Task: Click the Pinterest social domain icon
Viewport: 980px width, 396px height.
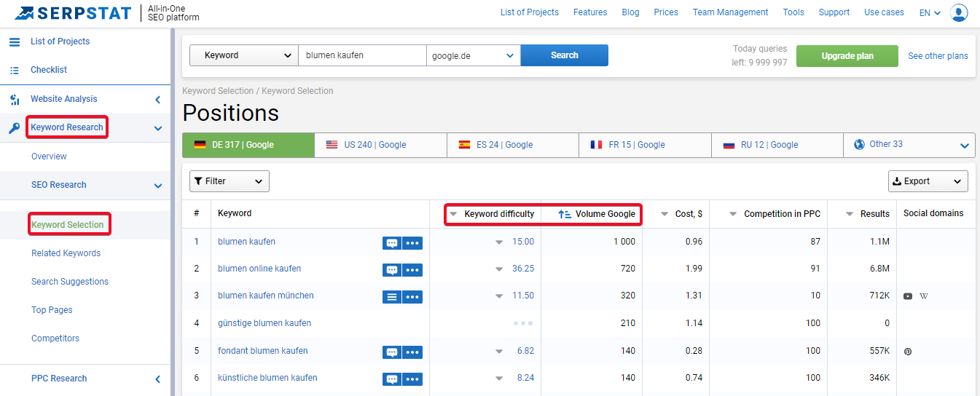Action: coord(908,352)
